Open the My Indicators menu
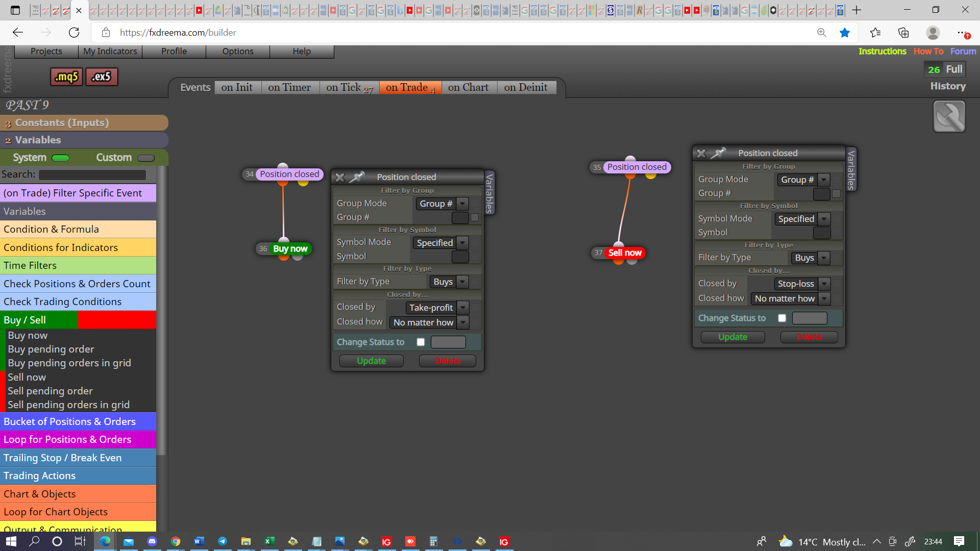The height and width of the screenshot is (551, 980). coord(110,51)
